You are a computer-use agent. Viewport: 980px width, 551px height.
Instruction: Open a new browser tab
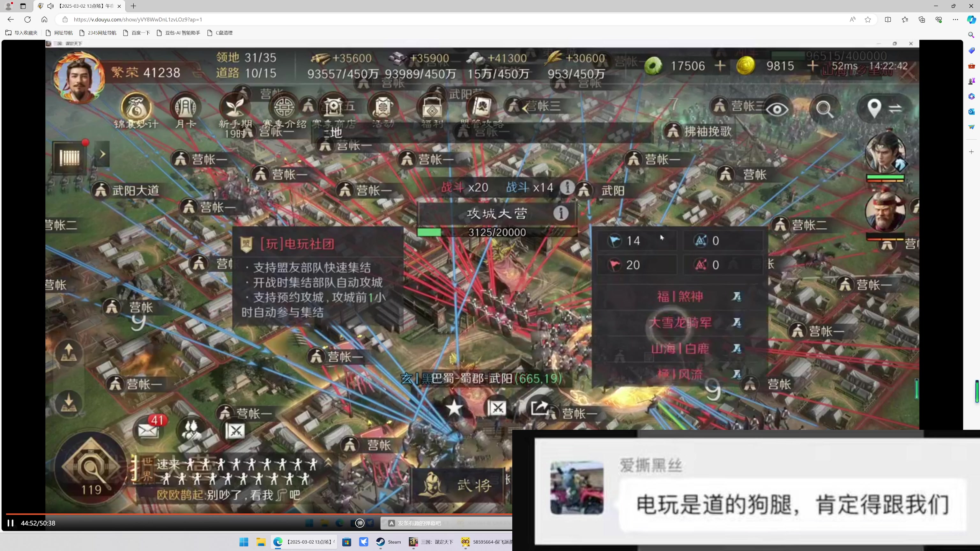click(x=133, y=6)
